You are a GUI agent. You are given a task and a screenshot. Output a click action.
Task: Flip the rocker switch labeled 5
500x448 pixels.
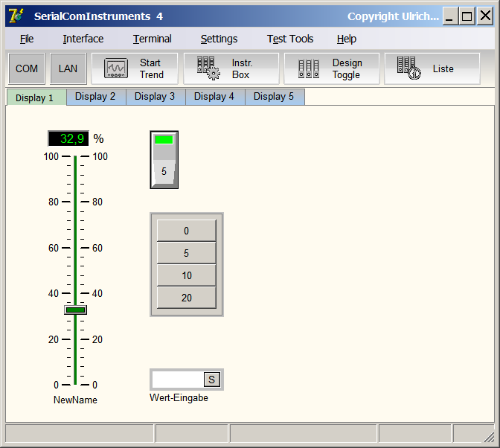(164, 160)
